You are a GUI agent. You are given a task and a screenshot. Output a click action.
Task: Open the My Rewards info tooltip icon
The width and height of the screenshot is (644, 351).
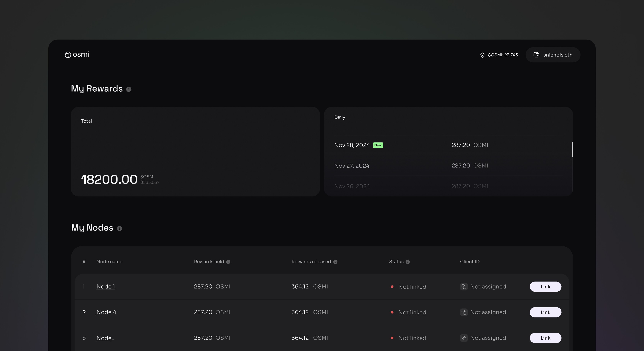click(129, 89)
